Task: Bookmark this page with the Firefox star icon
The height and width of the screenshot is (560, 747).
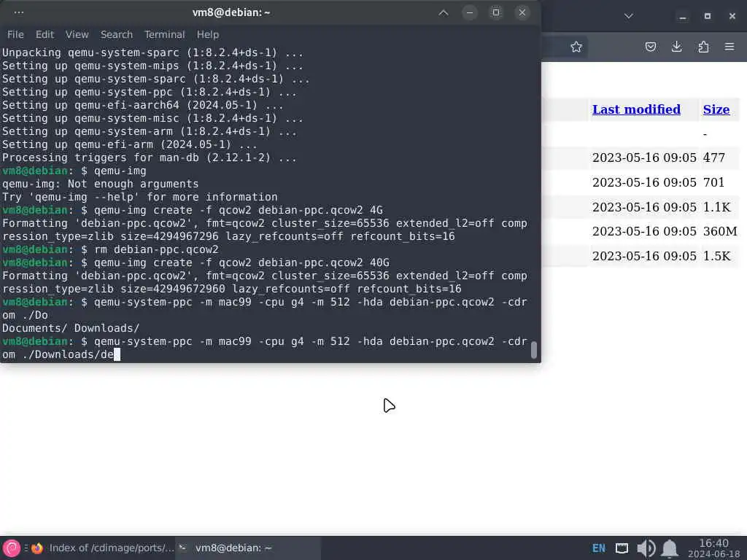Action: click(x=576, y=47)
